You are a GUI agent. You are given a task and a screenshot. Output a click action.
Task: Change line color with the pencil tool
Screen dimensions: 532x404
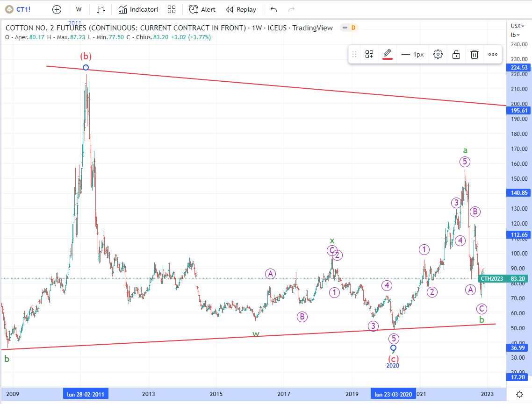(x=388, y=54)
